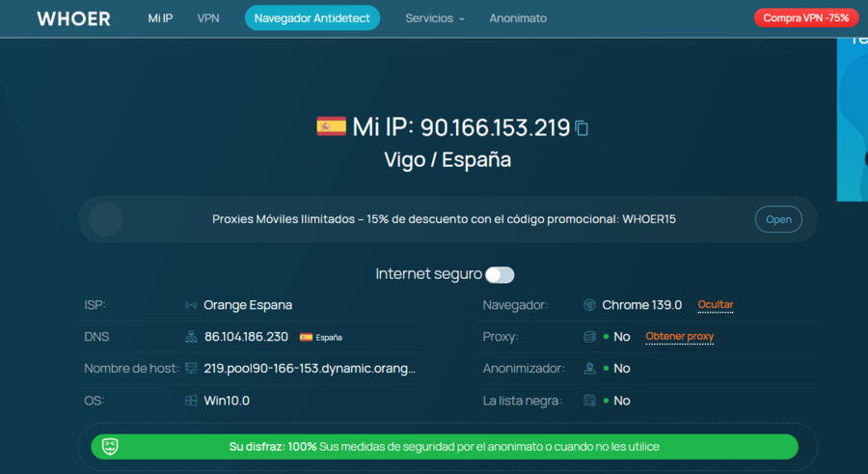Go to the VPN menu item
Image resolution: width=868 pixels, height=474 pixels.
click(x=208, y=18)
